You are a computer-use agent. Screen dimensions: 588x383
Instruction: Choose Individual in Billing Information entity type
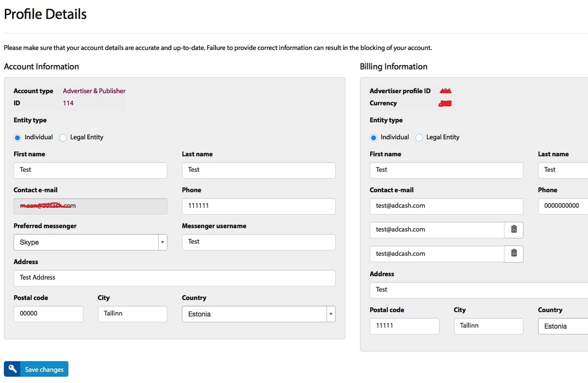pos(374,138)
